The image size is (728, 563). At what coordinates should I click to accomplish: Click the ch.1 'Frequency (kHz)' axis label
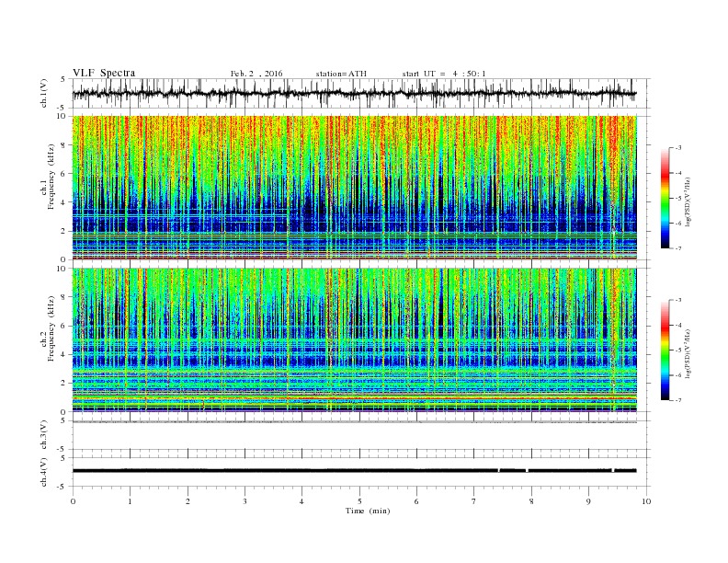(x=51, y=177)
